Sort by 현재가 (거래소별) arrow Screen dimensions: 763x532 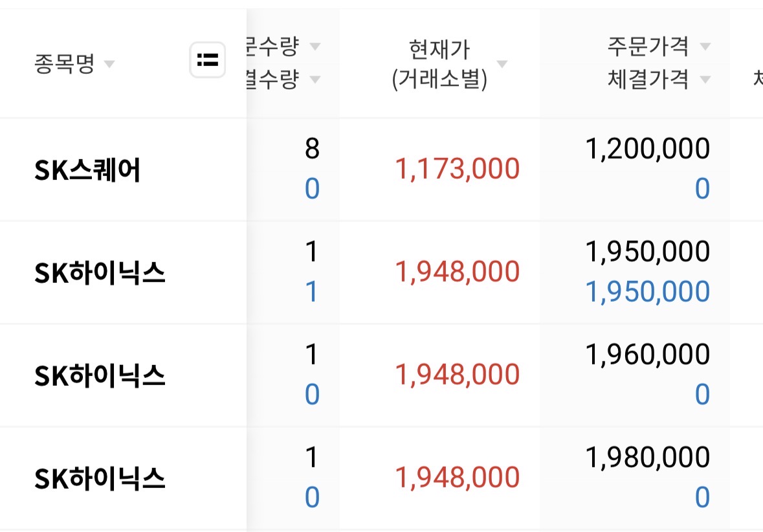[x=502, y=64]
